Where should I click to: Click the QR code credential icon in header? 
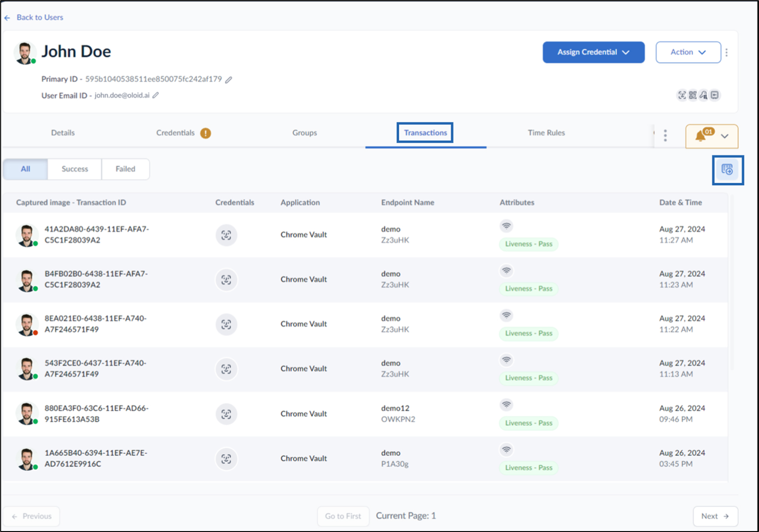tap(693, 95)
